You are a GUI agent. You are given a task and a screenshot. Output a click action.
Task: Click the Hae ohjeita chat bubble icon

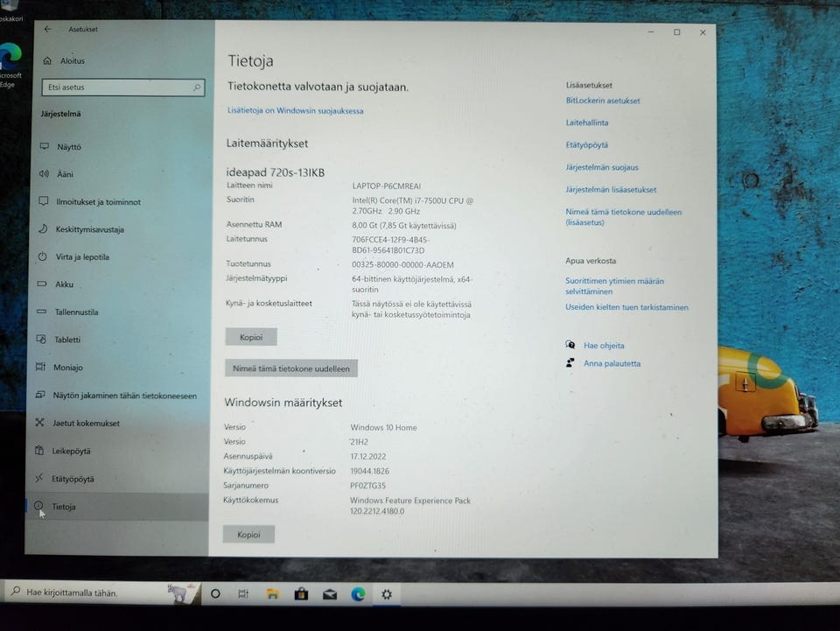570,345
